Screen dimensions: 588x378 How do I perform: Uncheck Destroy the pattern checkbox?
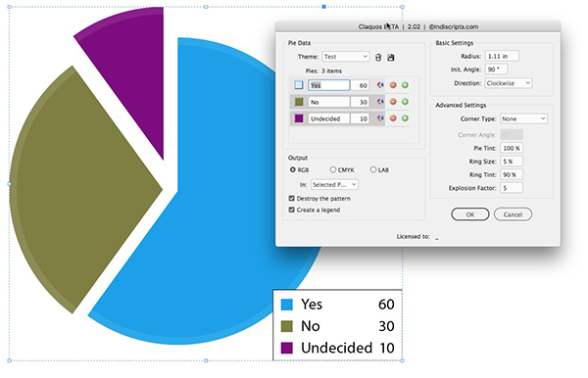click(291, 198)
